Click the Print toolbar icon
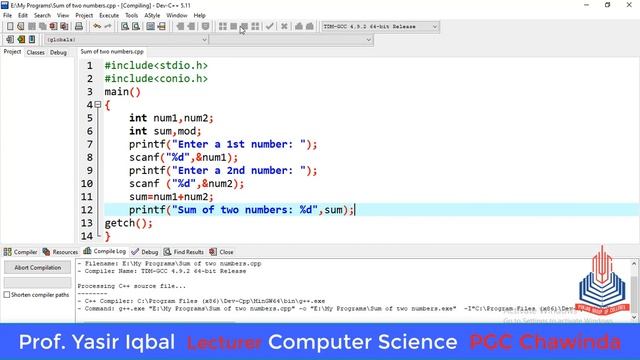The height and width of the screenshot is (360, 640). tap(79, 26)
